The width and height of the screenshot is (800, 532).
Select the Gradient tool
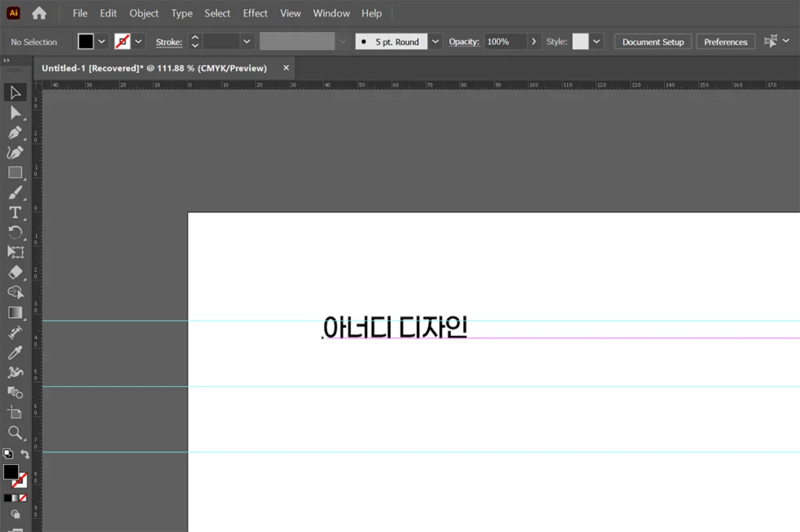(x=15, y=312)
